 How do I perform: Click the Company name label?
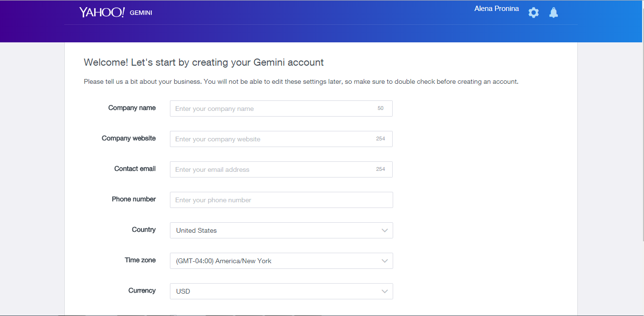click(132, 108)
